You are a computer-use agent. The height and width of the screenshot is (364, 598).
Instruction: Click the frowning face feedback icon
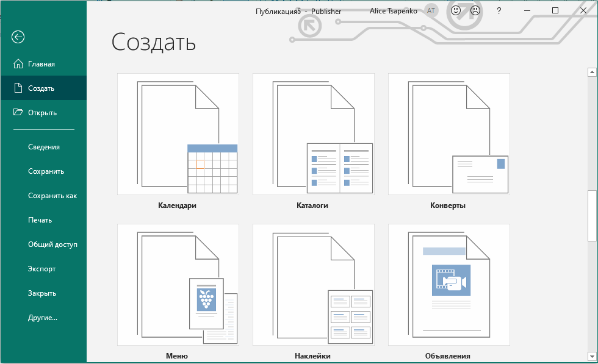[x=474, y=11]
